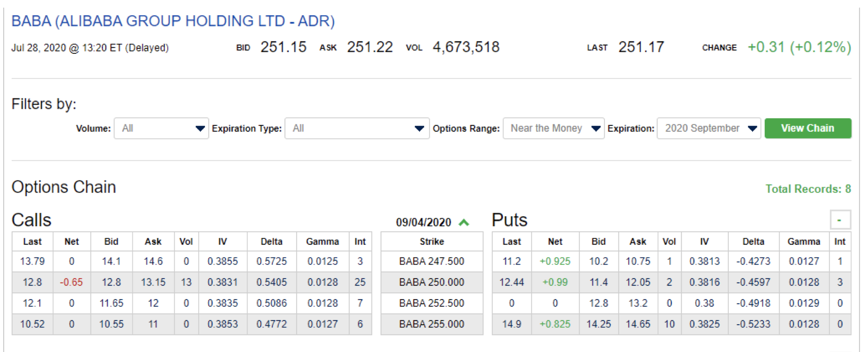This screenshot has width=868, height=352.
Task: Click Calls bid value 11.65
Action: [111, 303]
